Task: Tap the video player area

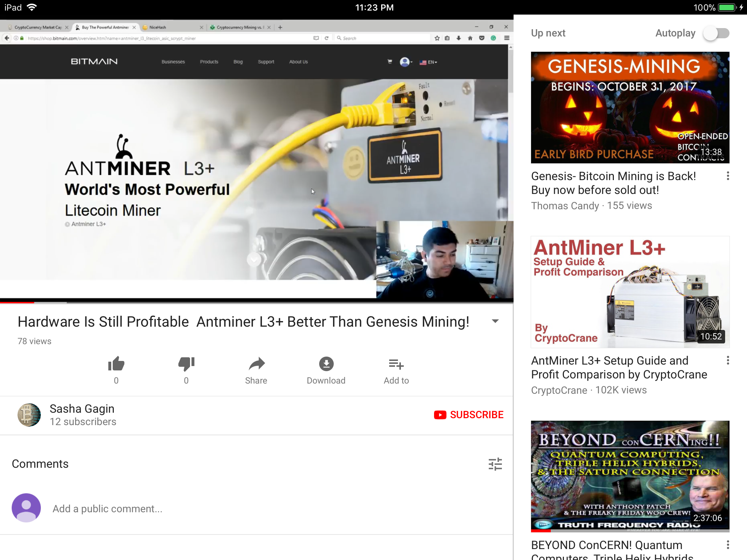Action: tap(257, 159)
